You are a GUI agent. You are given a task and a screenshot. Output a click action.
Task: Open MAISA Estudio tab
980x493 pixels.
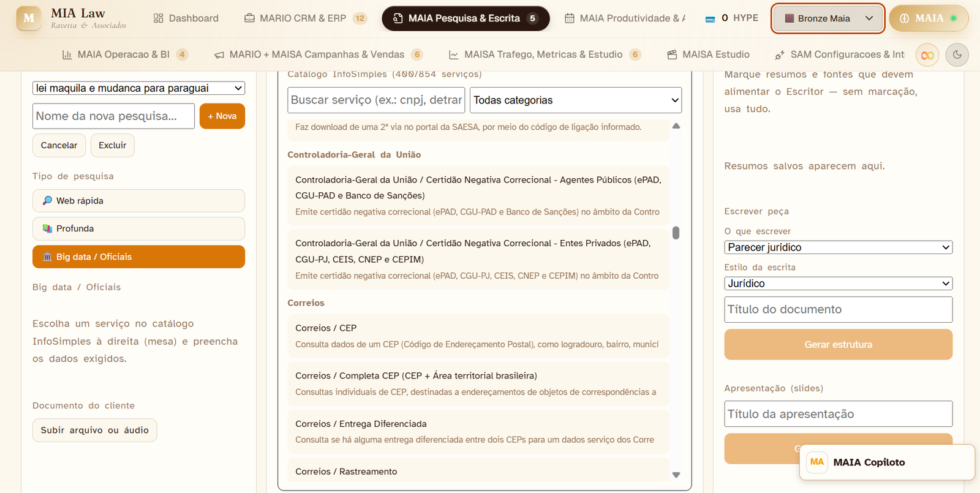click(x=708, y=55)
